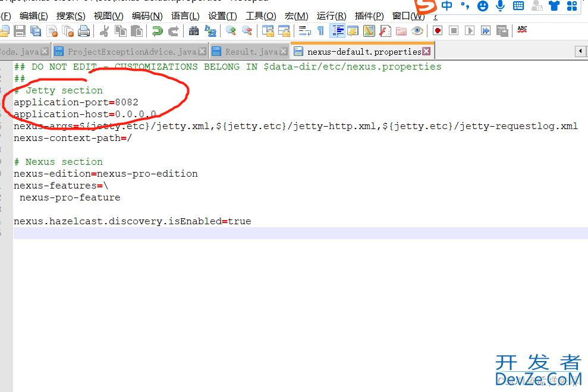
Task: Open the 搜索(S) menu
Action: click(x=71, y=16)
